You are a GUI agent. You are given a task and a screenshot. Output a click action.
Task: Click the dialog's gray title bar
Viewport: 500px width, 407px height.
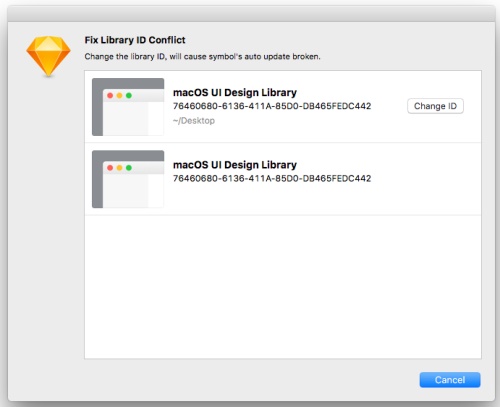(251, 14)
